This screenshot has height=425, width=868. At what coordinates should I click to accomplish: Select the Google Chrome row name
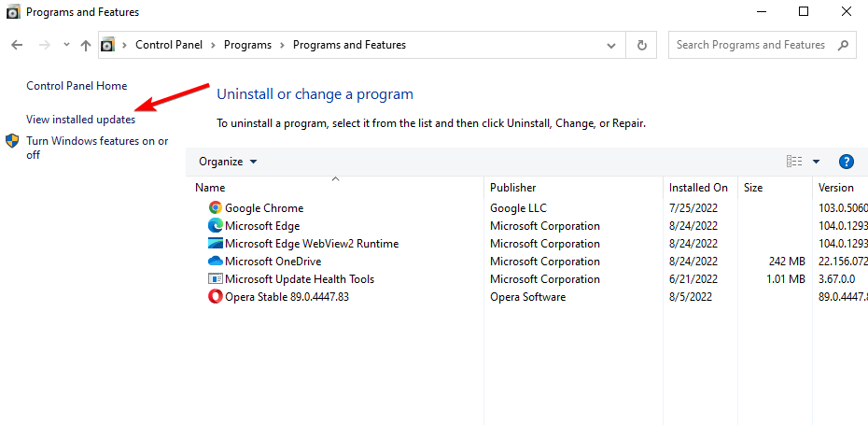tap(264, 207)
